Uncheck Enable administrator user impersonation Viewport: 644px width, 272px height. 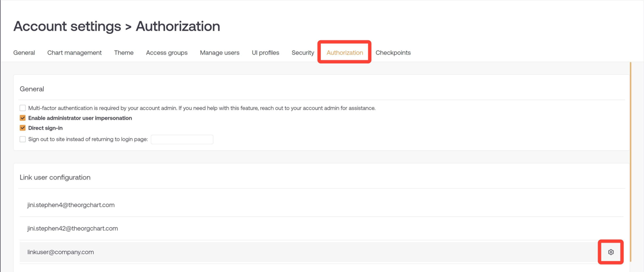click(22, 118)
